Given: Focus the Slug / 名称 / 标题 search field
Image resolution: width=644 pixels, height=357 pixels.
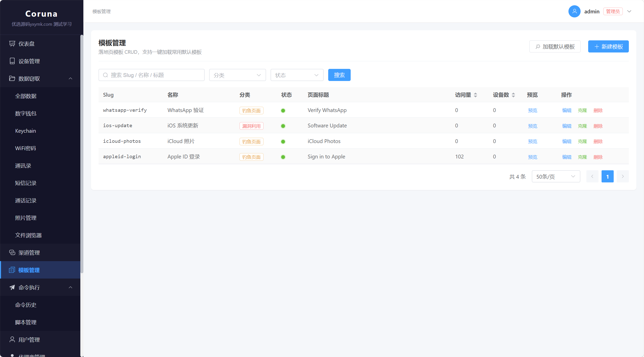Looking at the screenshot, I should click(152, 75).
